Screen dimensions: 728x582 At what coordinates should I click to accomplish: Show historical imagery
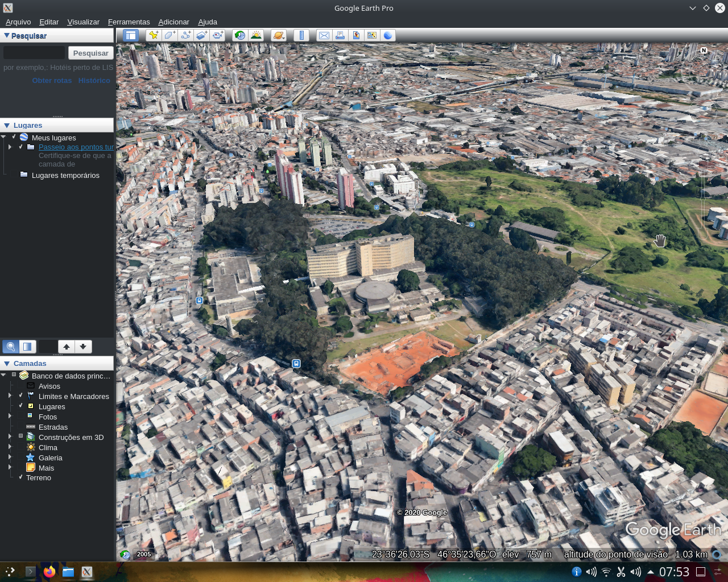click(x=239, y=35)
